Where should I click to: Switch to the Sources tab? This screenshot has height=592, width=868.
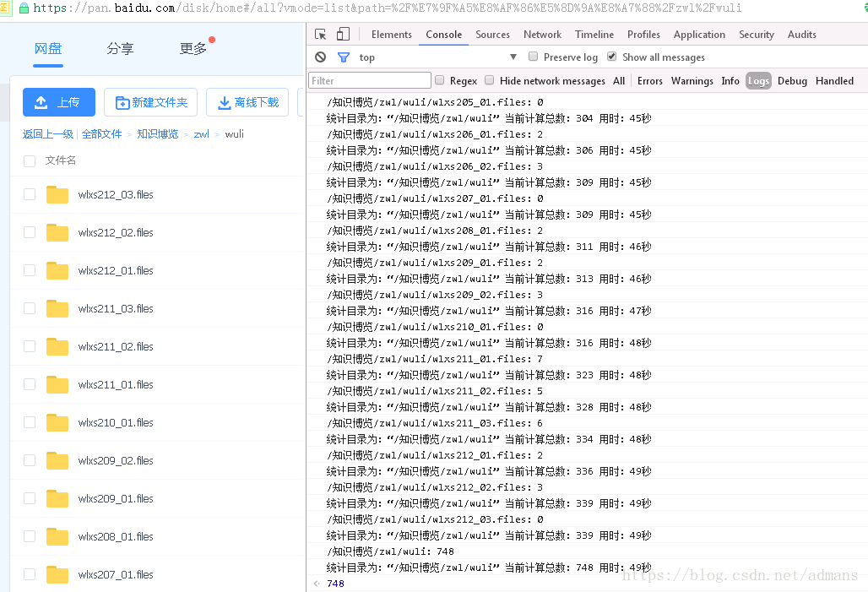pos(492,35)
